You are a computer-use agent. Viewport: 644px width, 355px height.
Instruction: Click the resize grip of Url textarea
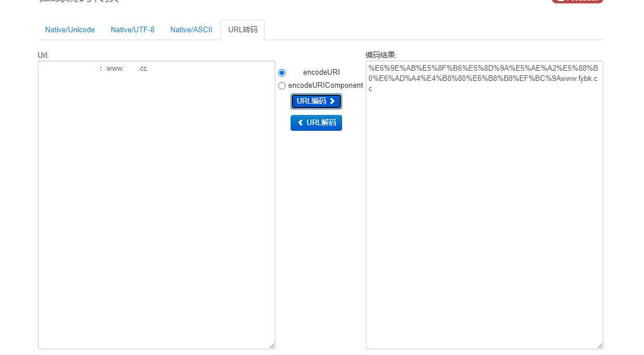point(271,345)
